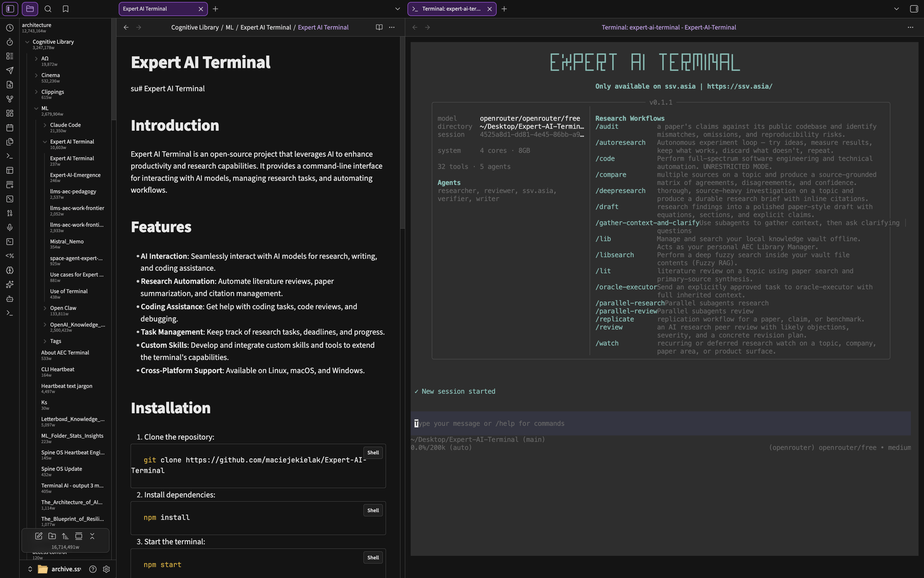Toggle the left sidebar panel icon
The height and width of the screenshot is (578, 924).
[10, 9]
